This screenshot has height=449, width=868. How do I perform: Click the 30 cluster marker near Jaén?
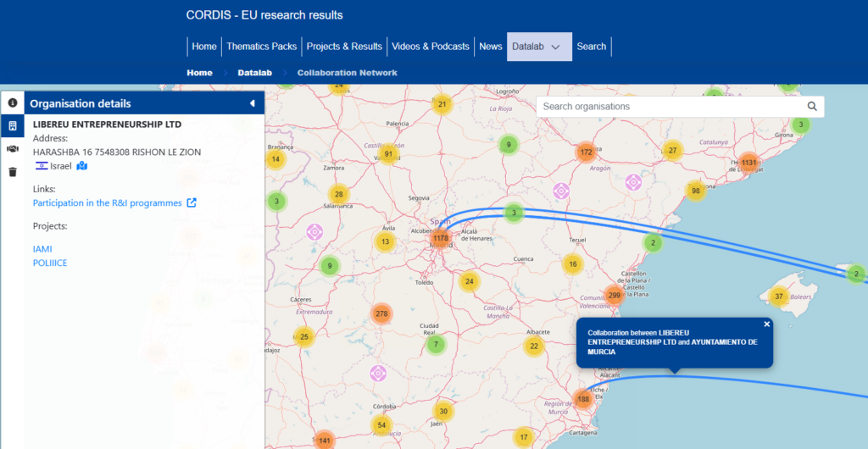[443, 412]
